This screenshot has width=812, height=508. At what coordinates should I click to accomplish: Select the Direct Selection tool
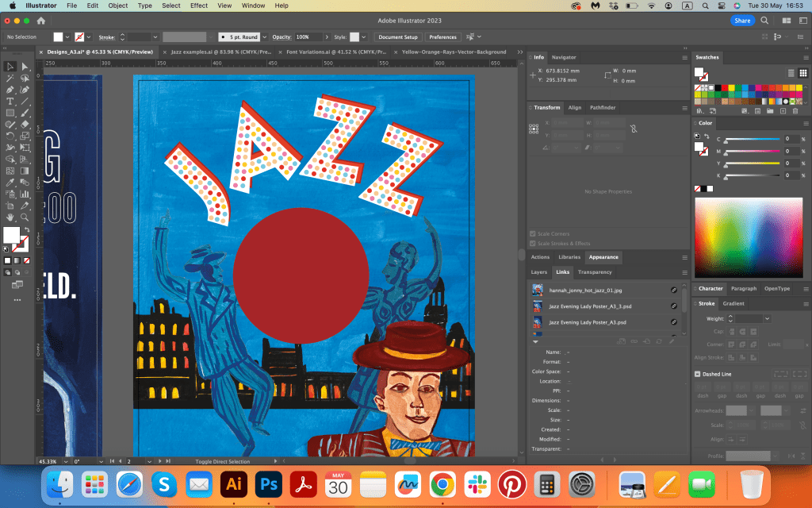(25, 67)
